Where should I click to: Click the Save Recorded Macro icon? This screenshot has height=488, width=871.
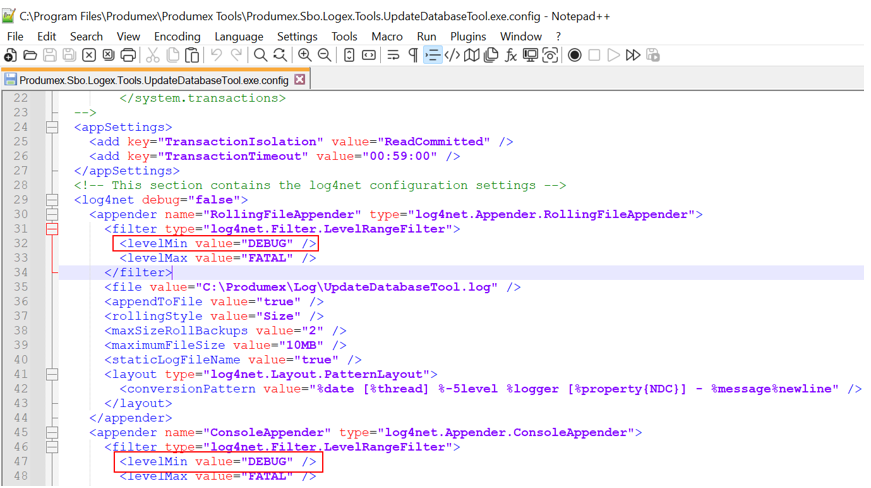(653, 56)
